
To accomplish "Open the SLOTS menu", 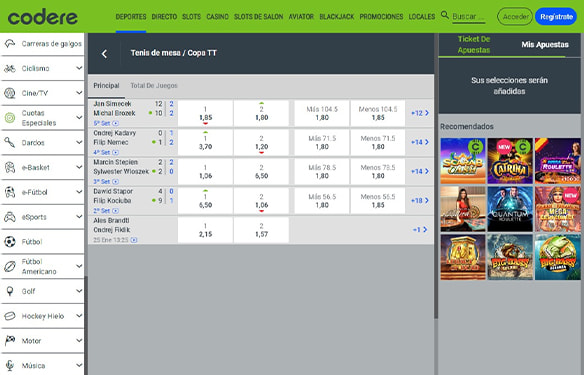I will (x=191, y=17).
